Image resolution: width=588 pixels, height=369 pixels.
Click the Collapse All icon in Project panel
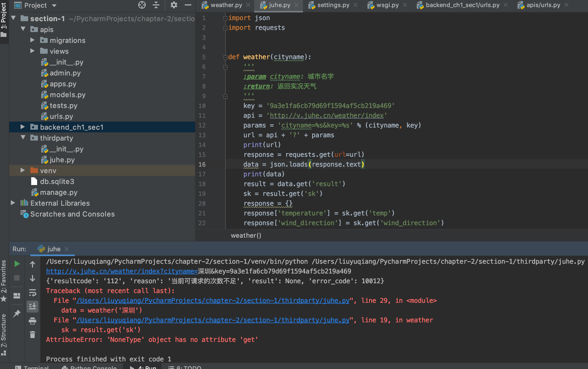tap(156, 5)
